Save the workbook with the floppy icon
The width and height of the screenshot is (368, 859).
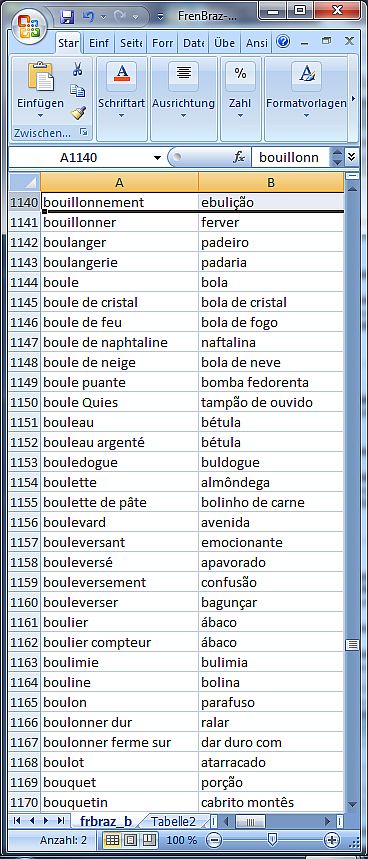(67, 16)
